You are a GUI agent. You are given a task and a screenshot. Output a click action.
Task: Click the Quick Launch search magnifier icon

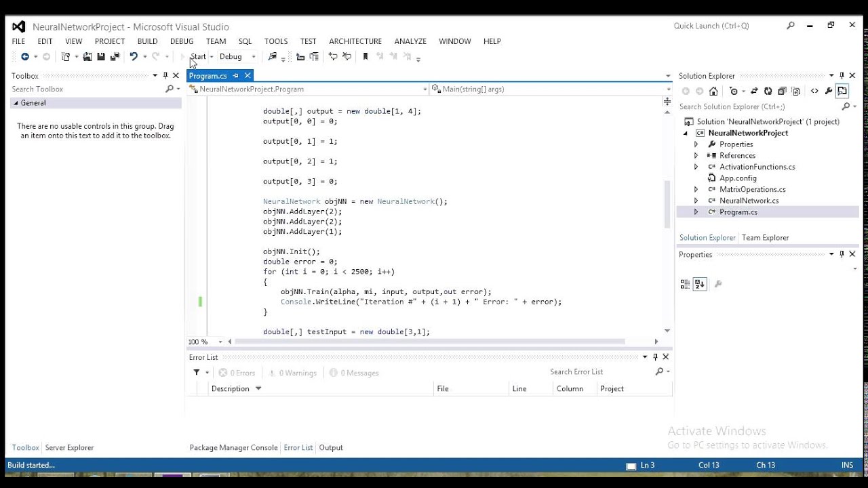[791, 26]
